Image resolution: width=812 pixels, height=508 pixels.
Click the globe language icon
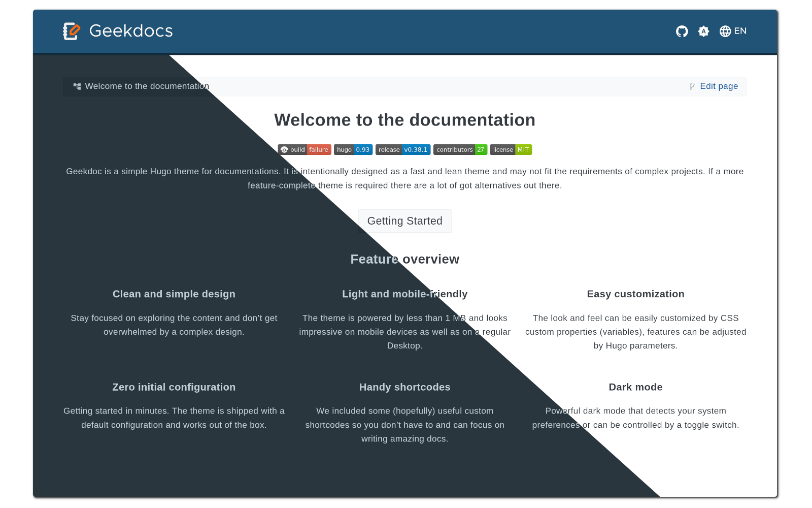pos(725,31)
